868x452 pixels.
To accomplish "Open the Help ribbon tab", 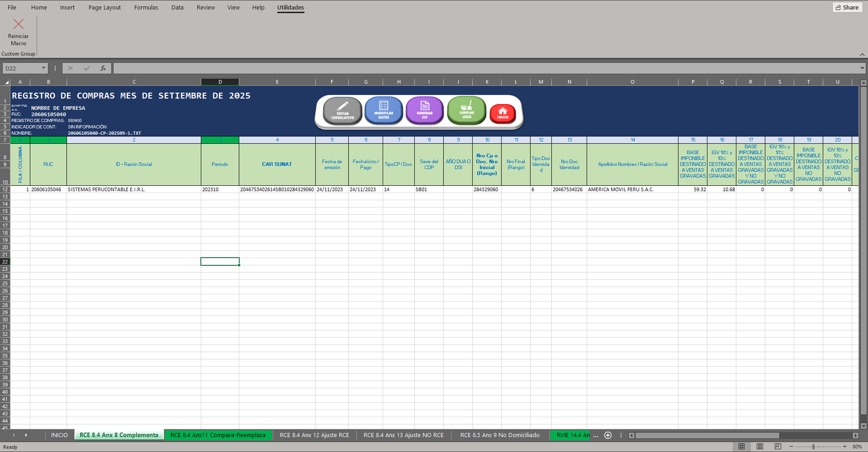I will click(x=258, y=7).
